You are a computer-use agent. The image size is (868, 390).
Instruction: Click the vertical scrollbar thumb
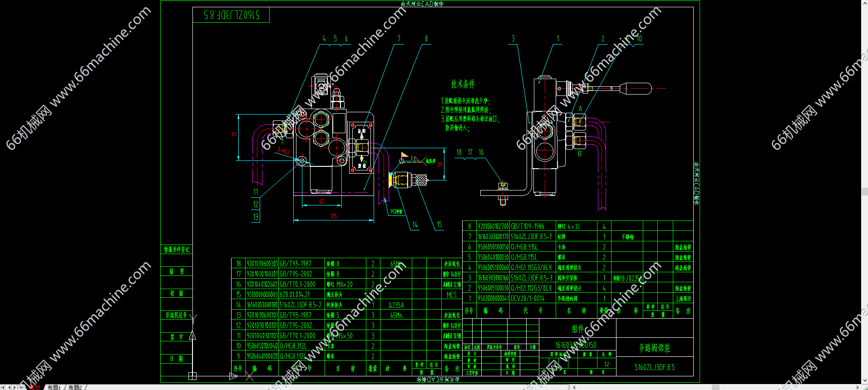click(864, 191)
